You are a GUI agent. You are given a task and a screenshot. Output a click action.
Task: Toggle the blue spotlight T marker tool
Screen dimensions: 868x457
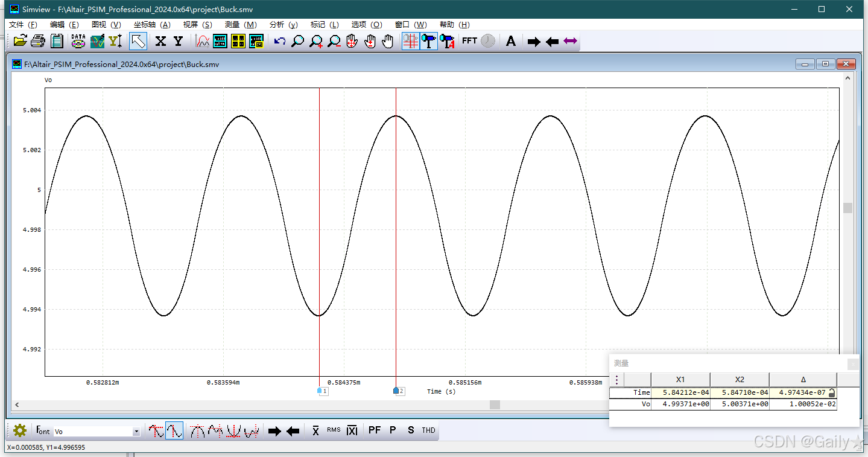point(429,41)
